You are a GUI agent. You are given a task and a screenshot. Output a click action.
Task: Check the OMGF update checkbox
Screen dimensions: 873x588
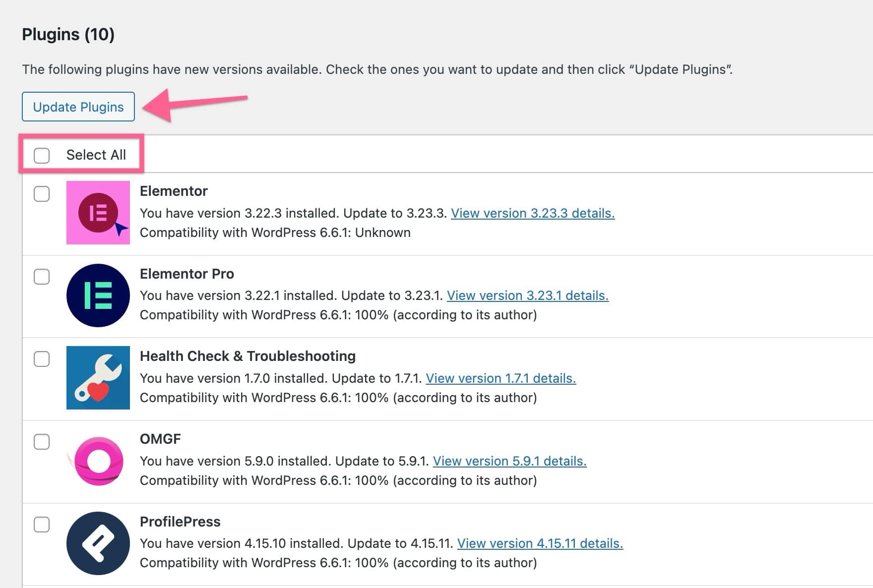pos(42,442)
